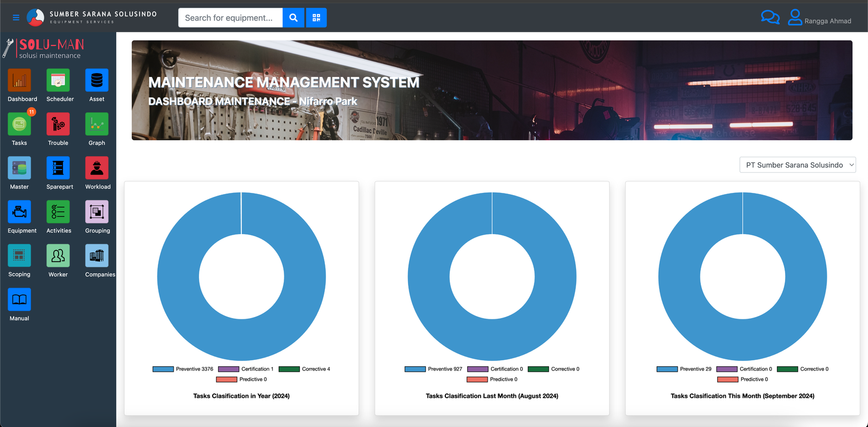Open the Asset database icon

point(97,80)
